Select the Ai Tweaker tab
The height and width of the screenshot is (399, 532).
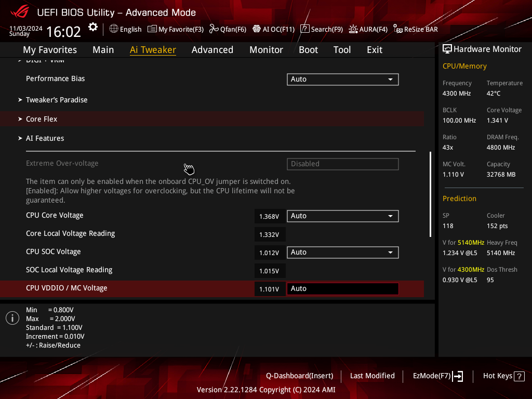(153, 50)
